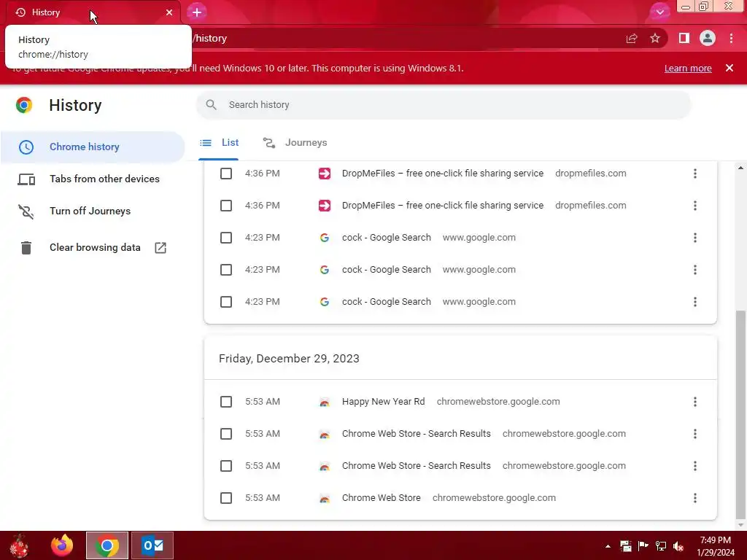Open the Chrome Web Store history link
The height and width of the screenshot is (560, 747).
(381, 498)
